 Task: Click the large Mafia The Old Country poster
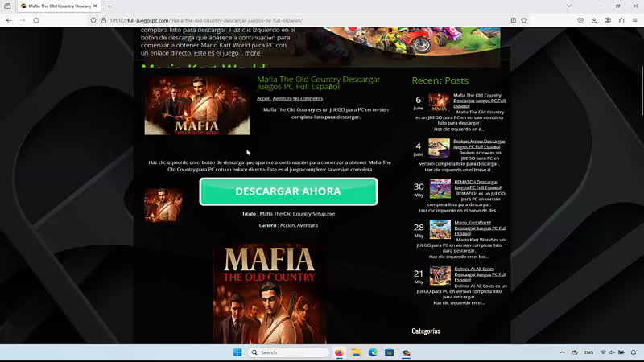click(x=270, y=294)
